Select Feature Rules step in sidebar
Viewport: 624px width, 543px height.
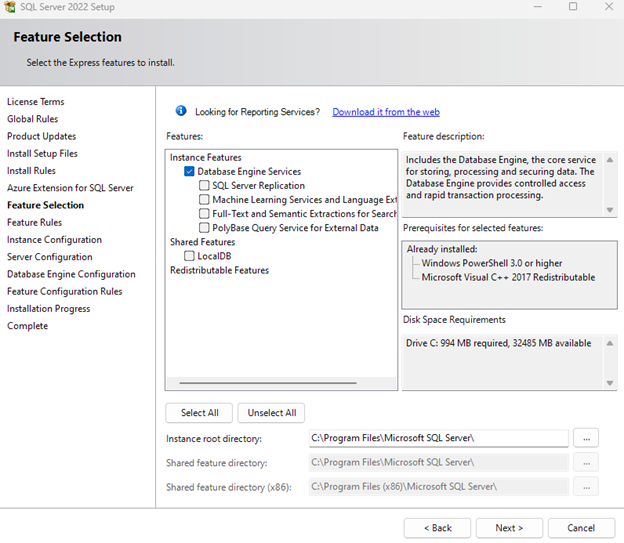click(x=35, y=223)
